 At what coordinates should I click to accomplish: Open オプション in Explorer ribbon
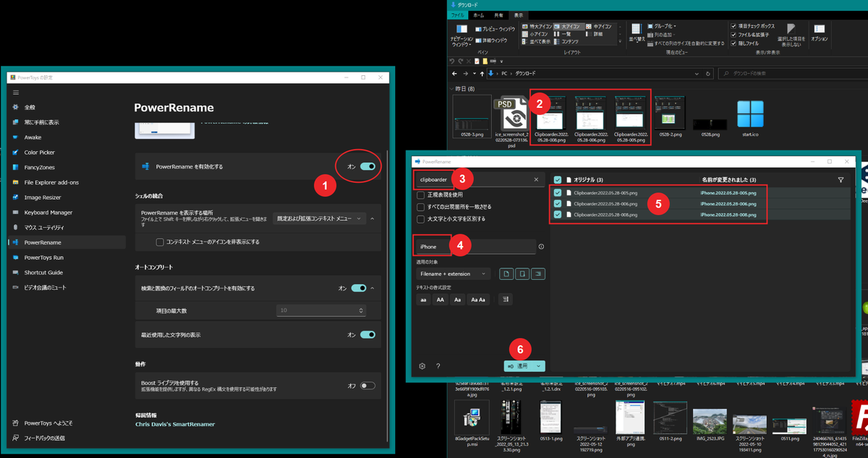[x=819, y=32]
